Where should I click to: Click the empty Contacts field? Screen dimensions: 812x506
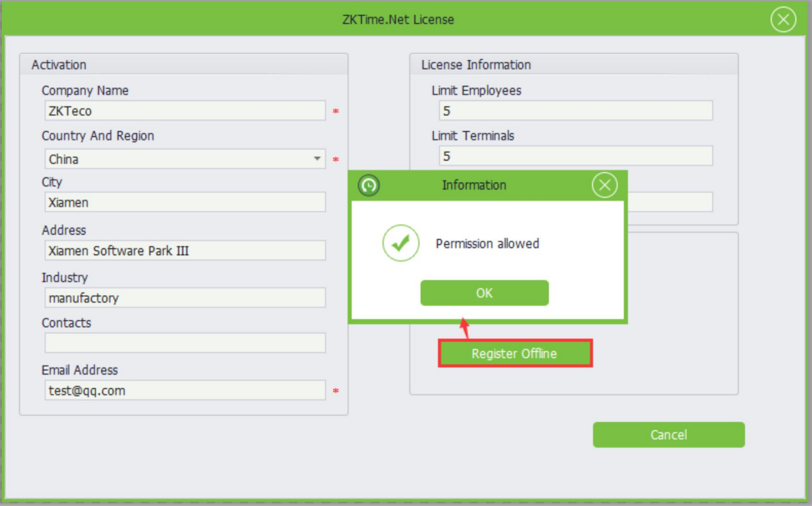pyautogui.click(x=185, y=343)
